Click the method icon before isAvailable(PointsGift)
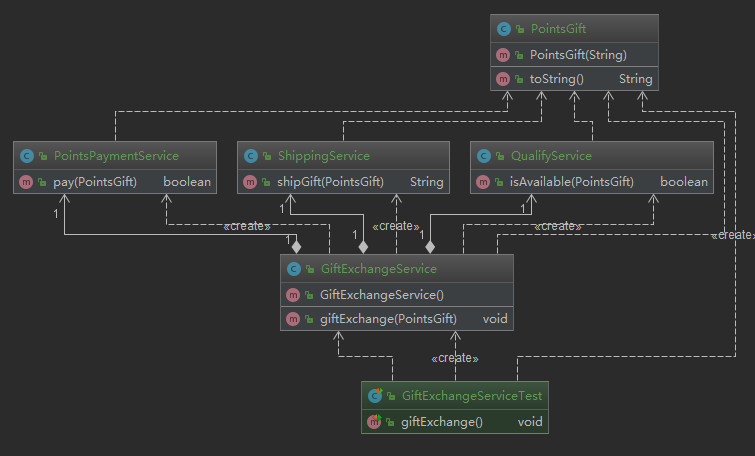The width and height of the screenshot is (755, 456). click(484, 182)
